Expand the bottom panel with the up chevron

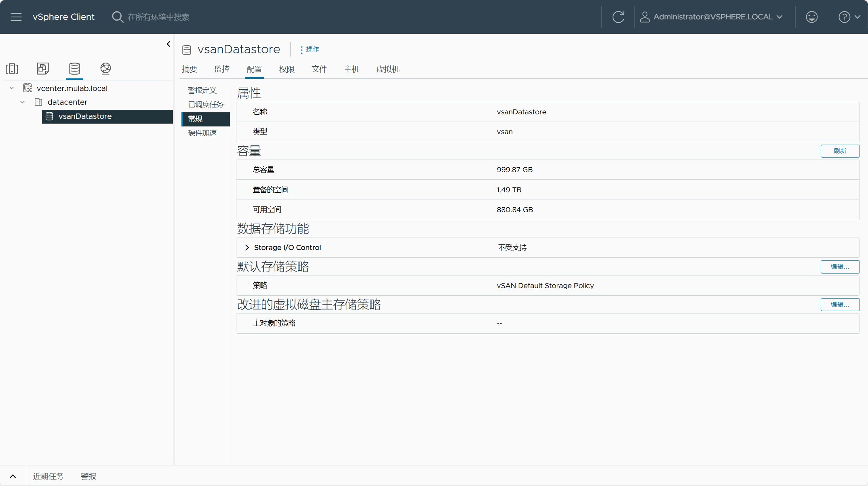(x=13, y=476)
